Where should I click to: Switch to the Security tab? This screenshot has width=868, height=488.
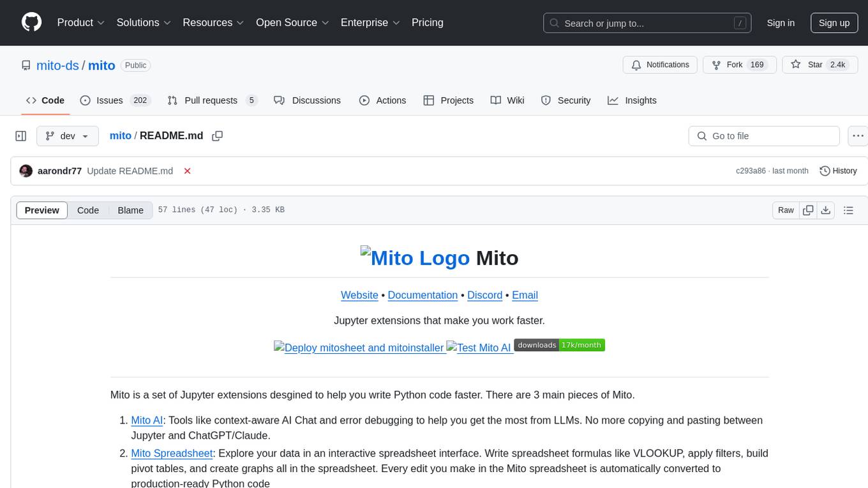[x=565, y=100]
